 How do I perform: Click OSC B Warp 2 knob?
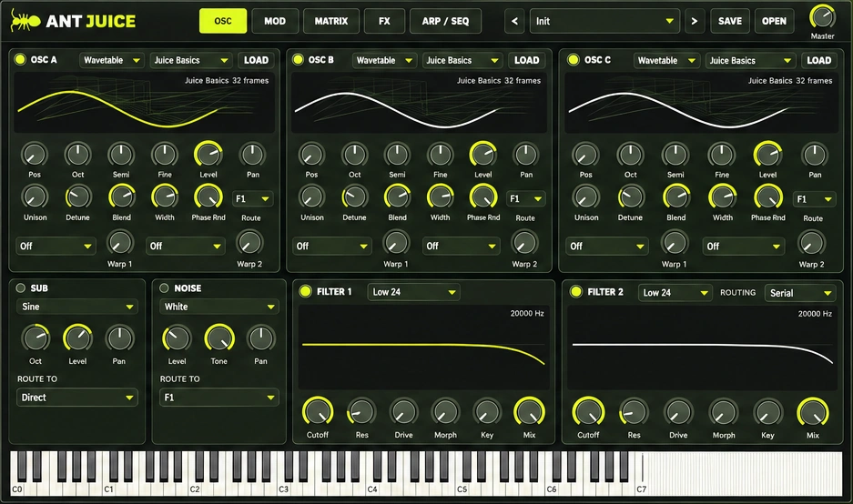524,243
